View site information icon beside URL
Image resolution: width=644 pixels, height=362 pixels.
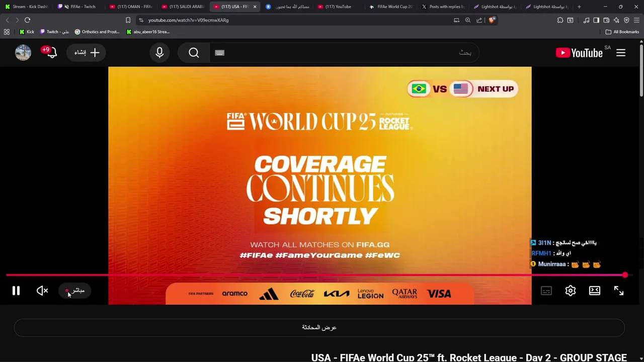tap(141, 20)
